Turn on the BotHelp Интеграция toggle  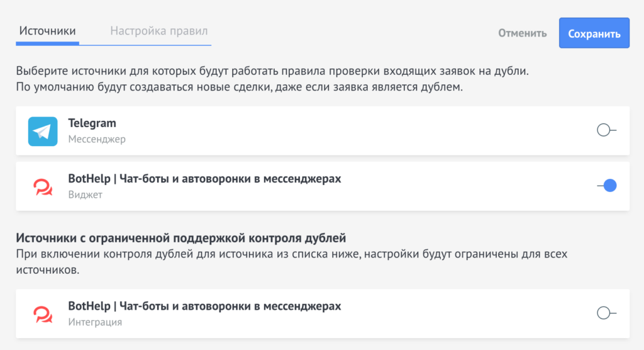tap(606, 313)
